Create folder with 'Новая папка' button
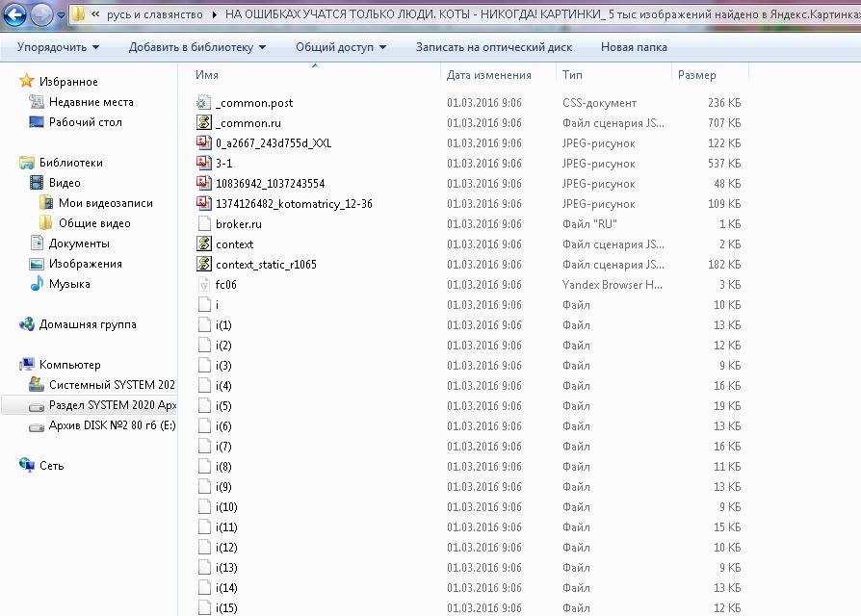Viewport: 861px width, 616px height. pos(634,47)
